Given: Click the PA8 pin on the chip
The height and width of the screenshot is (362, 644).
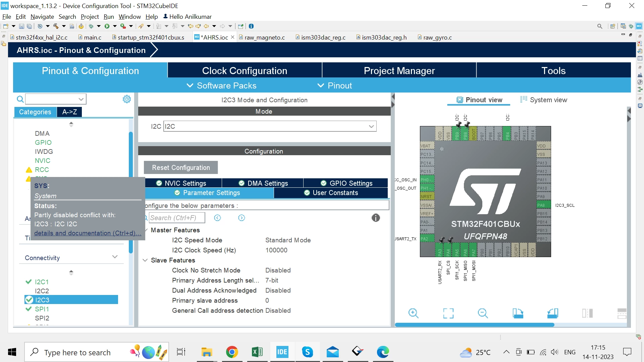Looking at the screenshot, I should 543,205.
